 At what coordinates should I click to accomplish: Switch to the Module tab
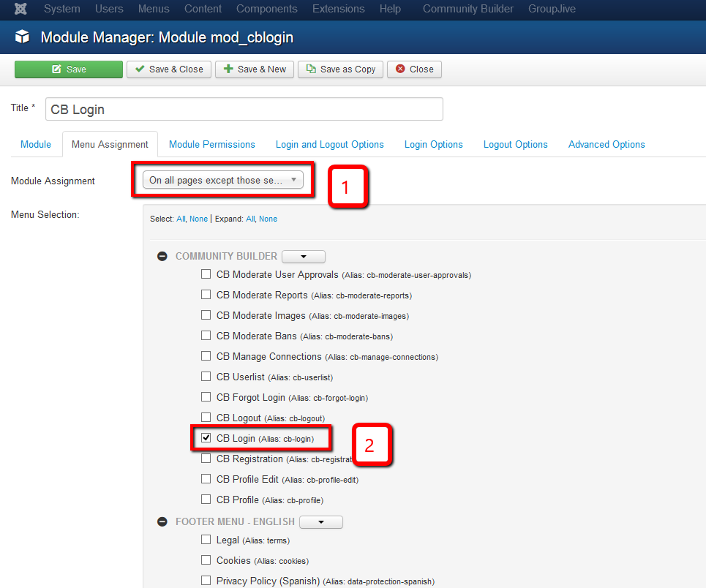click(36, 145)
